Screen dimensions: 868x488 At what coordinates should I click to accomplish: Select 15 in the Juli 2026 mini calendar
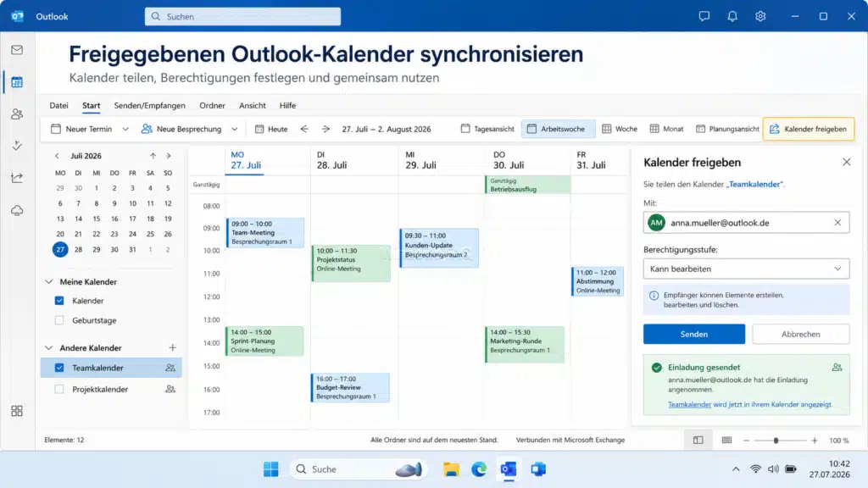point(97,219)
